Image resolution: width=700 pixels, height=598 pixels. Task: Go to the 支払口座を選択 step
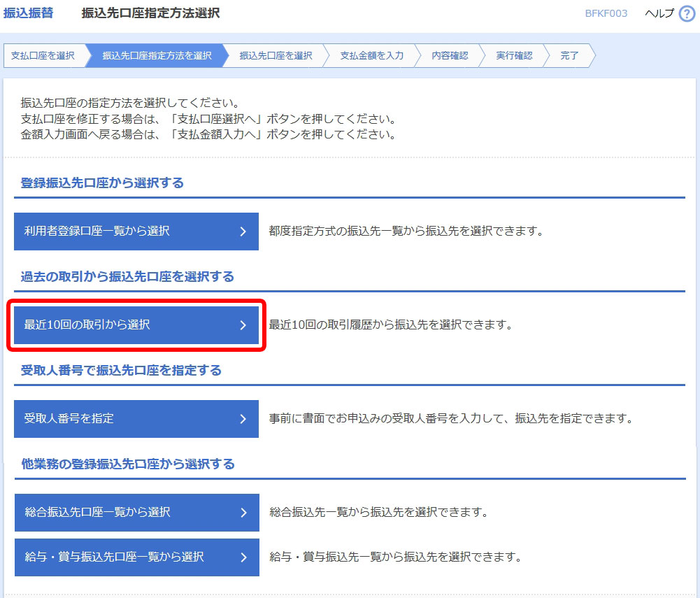click(x=43, y=56)
